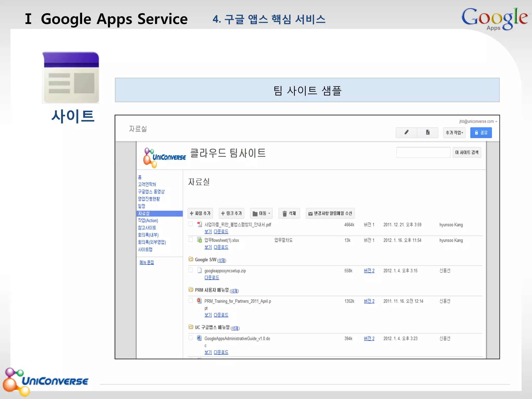Open 참고사이트 in the sidebar
Image resolution: width=532 pixels, height=399 pixels.
click(x=147, y=228)
